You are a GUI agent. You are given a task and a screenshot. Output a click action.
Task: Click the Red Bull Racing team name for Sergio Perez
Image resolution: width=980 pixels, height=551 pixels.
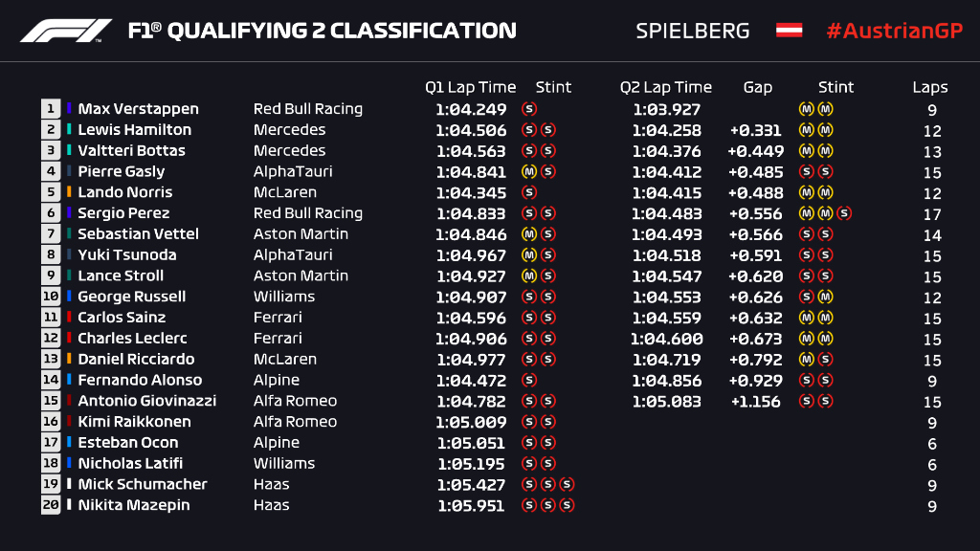(x=307, y=213)
